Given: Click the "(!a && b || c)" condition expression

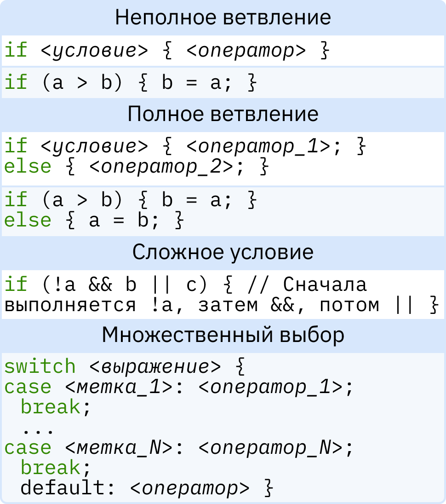Looking at the screenshot, I should coord(125,285).
